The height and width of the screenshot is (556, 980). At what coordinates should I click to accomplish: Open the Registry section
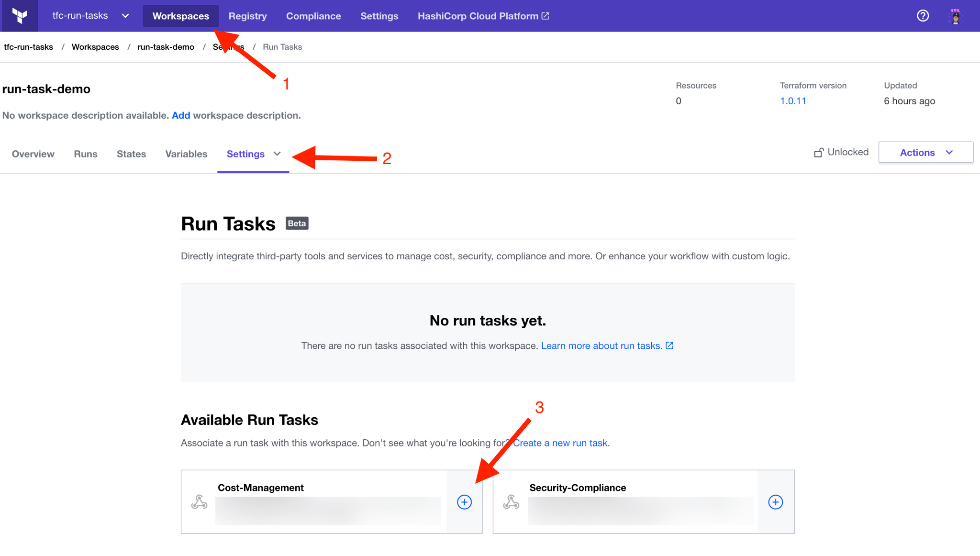pos(247,16)
